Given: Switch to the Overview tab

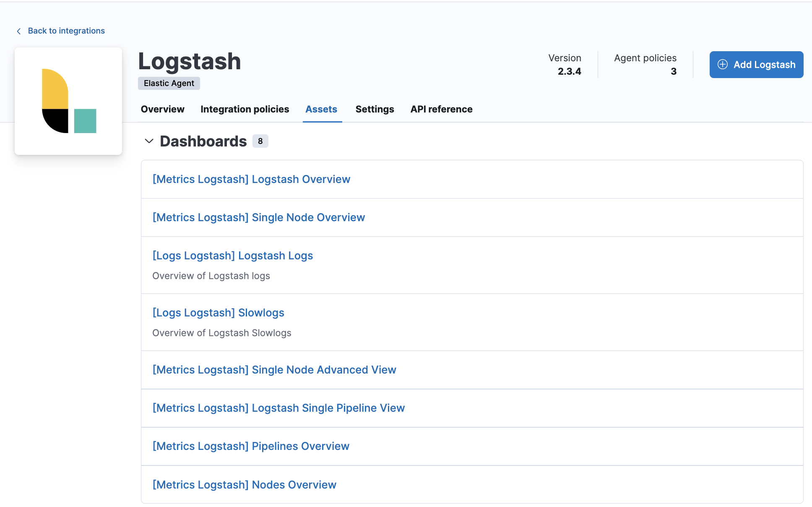Looking at the screenshot, I should (x=162, y=109).
